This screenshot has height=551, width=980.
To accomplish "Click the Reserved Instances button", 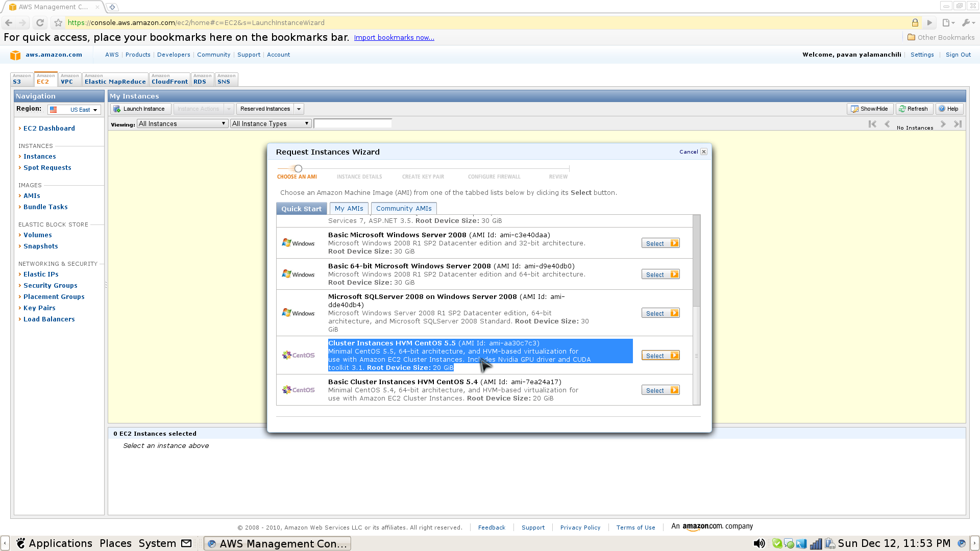I will coord(265,109).
